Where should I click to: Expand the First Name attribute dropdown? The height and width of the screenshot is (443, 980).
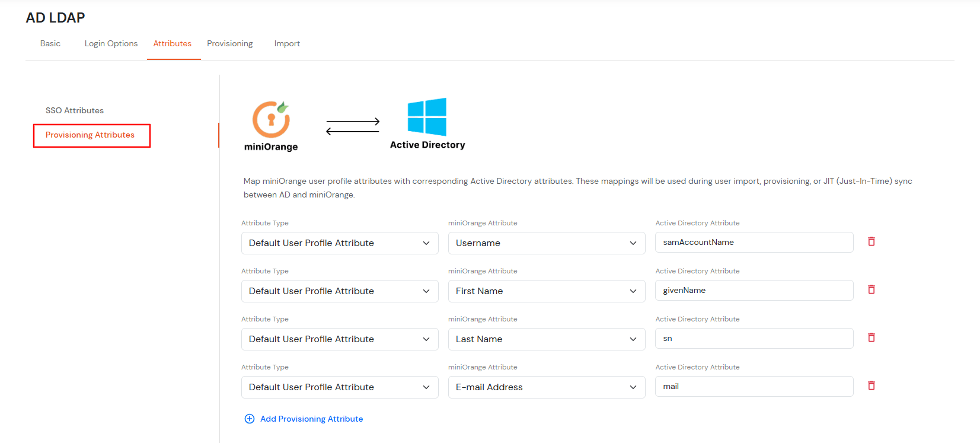pos(546,291)
